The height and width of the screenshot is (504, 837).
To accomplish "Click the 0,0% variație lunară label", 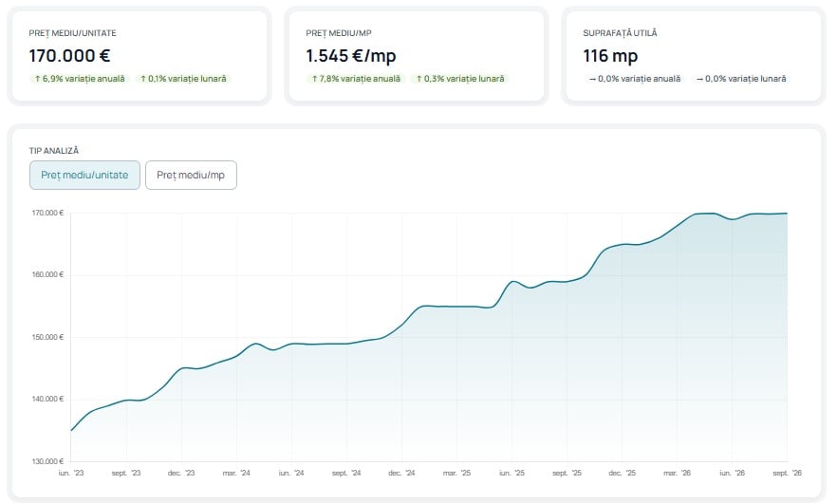I will pyautogui.click(x=741, y=79).
